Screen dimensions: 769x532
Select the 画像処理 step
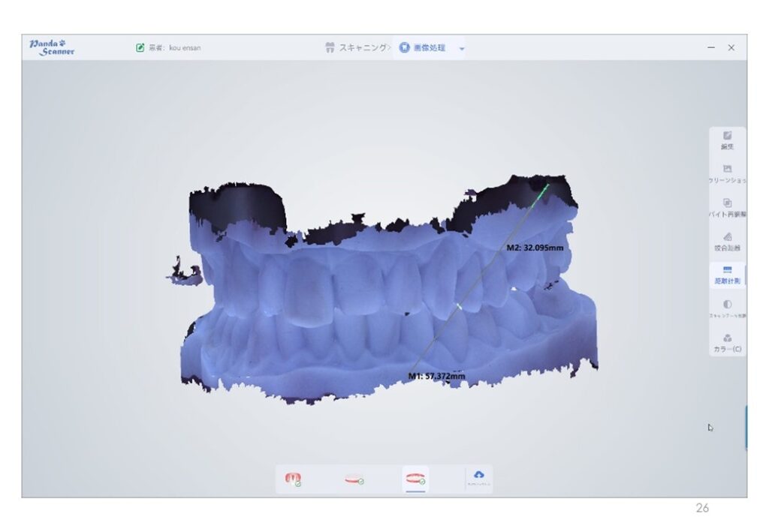click(x=423, y=48)
